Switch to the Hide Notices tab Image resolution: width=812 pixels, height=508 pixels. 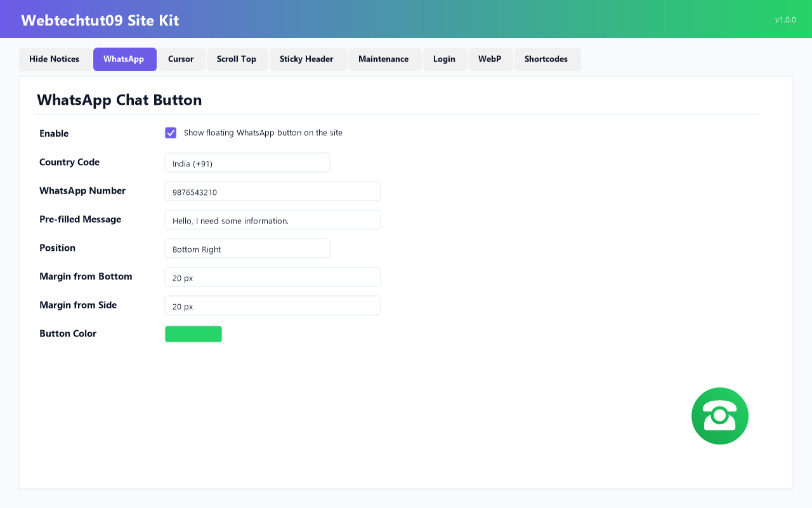(x=55, y=59)
